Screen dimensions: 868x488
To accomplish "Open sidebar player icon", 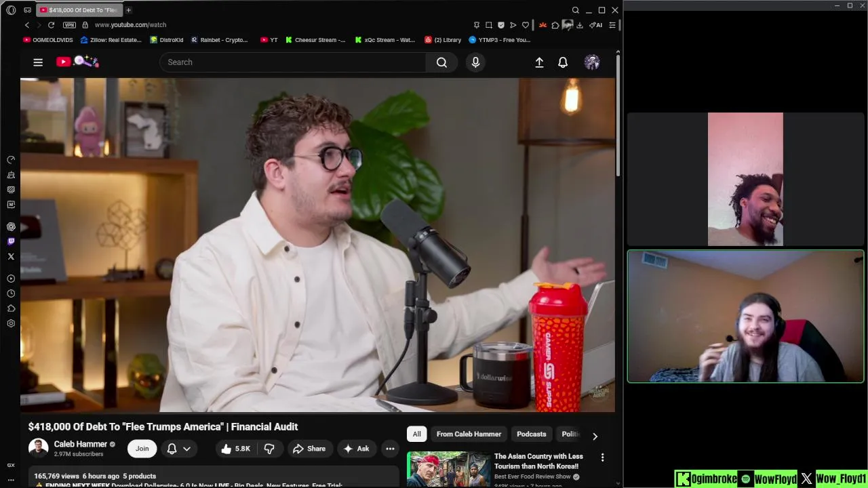I will (x=11, y=279).
